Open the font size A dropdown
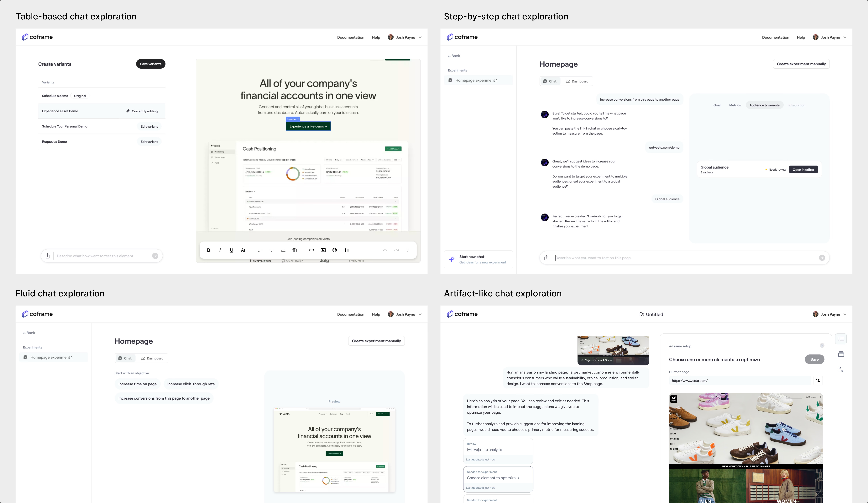 click(x=243, y=250)
